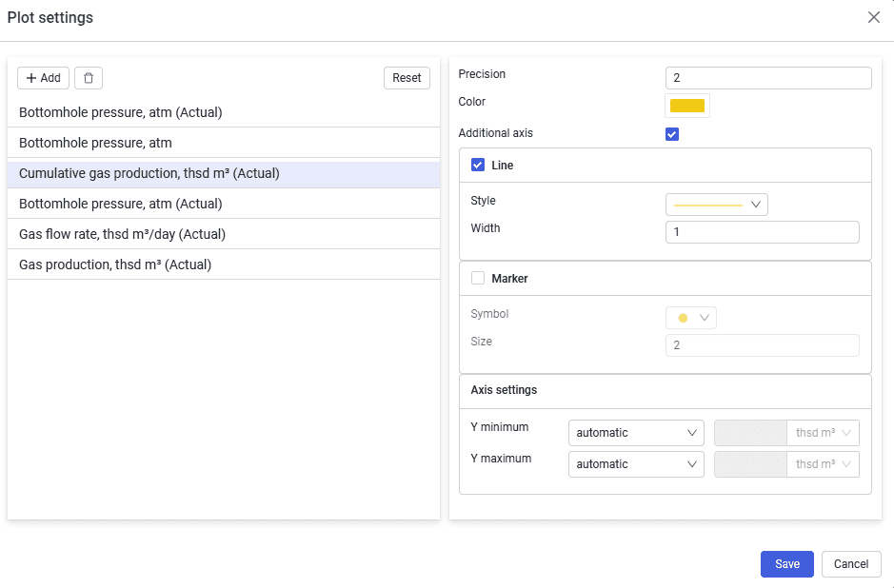Image resolution: width=894 pixels, height=588 pixels.
Task: Click the trash delete icon
Action: 89,78
